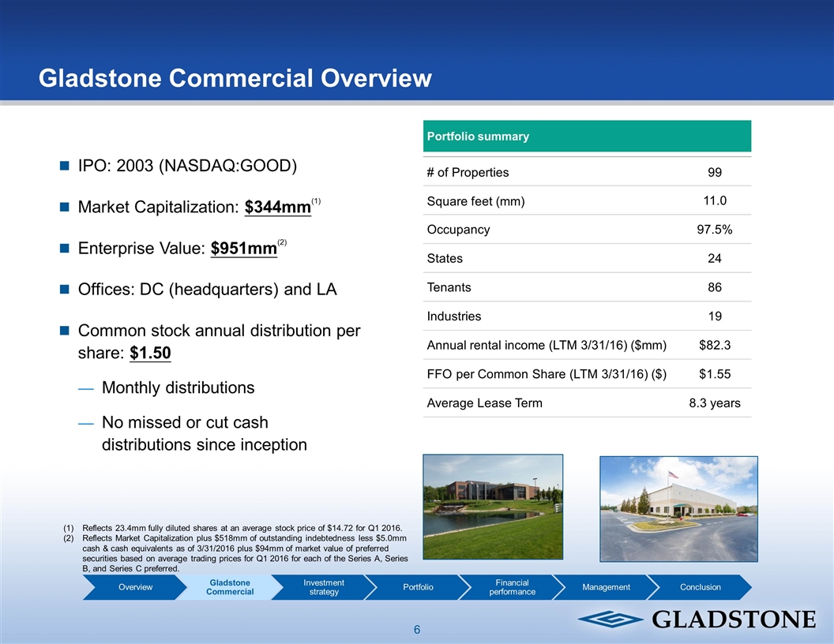Click the page number 6
The width and height of the screenshot is (834, 644).
(417, 630)
